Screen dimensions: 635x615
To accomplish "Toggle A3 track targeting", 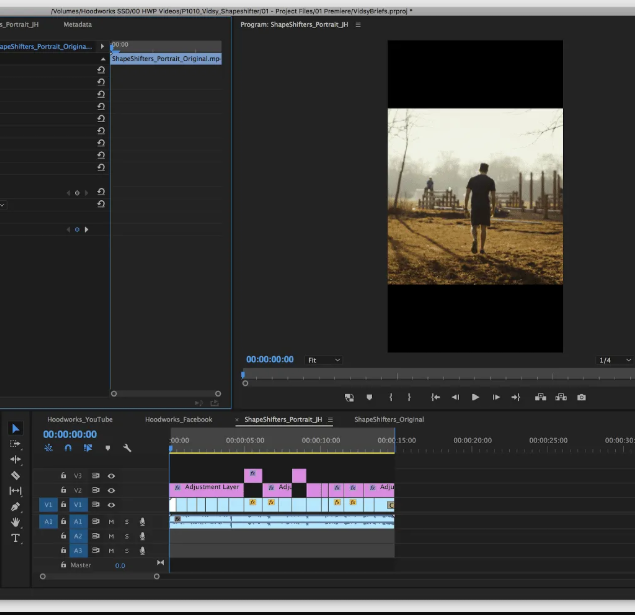I will [x=78, y=551].
